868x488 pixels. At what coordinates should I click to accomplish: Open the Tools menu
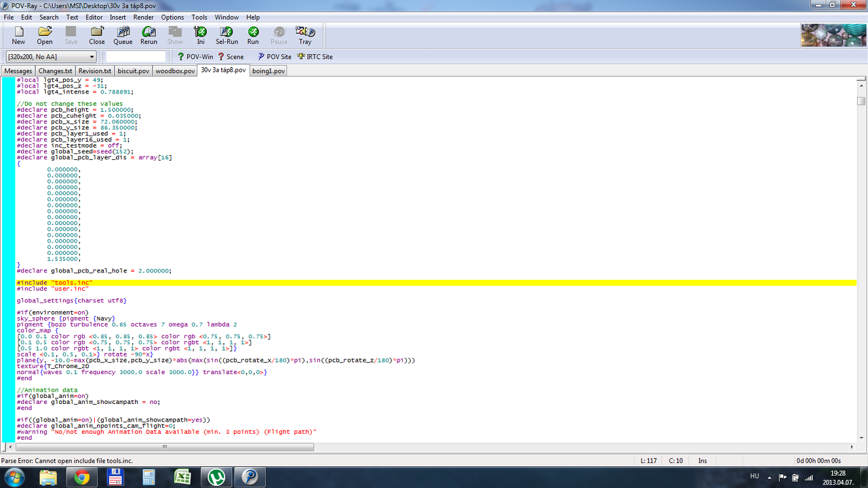click(199, 17)
